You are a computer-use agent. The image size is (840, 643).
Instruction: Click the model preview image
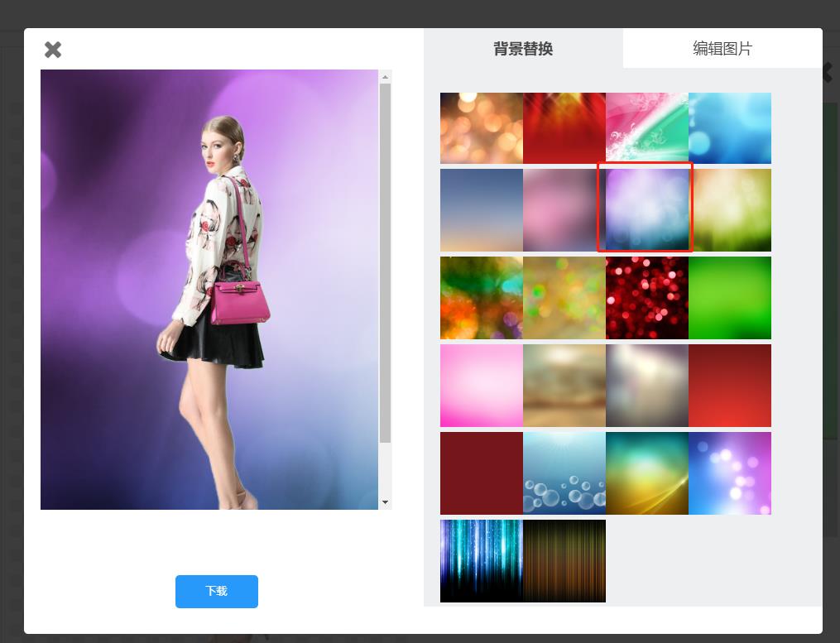pos(209,290)
